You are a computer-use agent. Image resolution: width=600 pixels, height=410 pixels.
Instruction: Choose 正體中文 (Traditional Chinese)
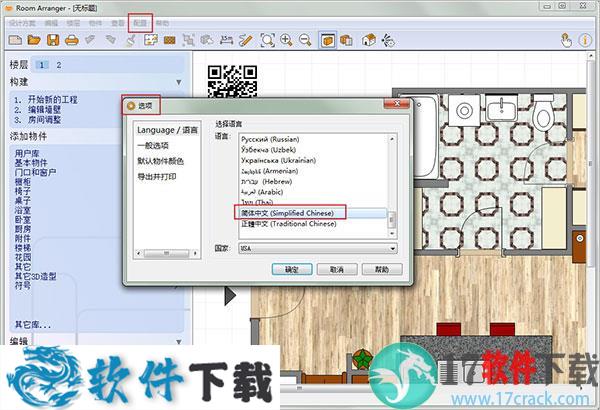(x=289, y=224)
